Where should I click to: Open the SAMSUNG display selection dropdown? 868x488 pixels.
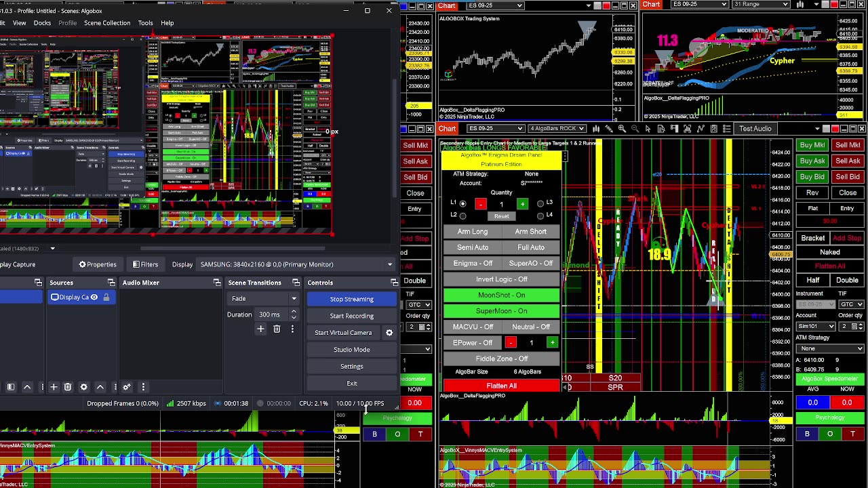pos(294,264)
